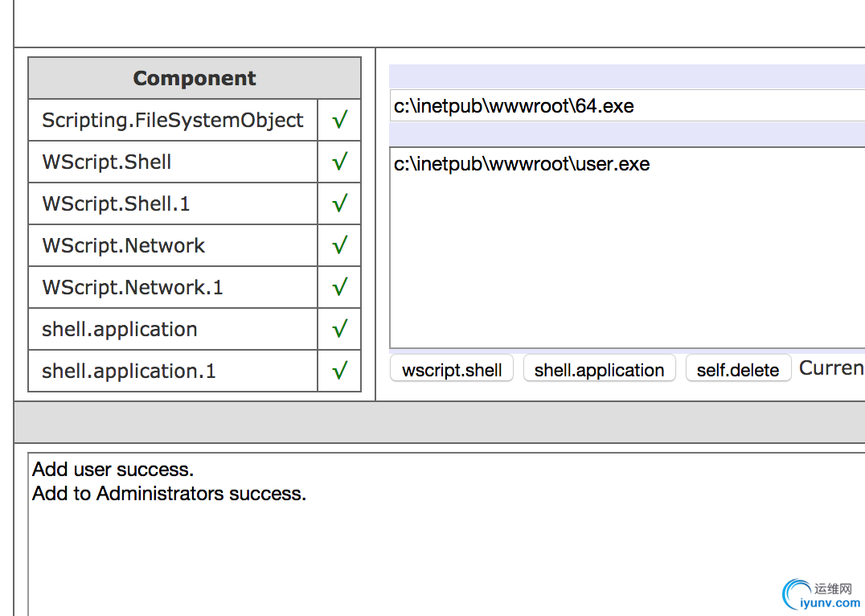Click inside the user.exe command textarea

coord(627,249)
